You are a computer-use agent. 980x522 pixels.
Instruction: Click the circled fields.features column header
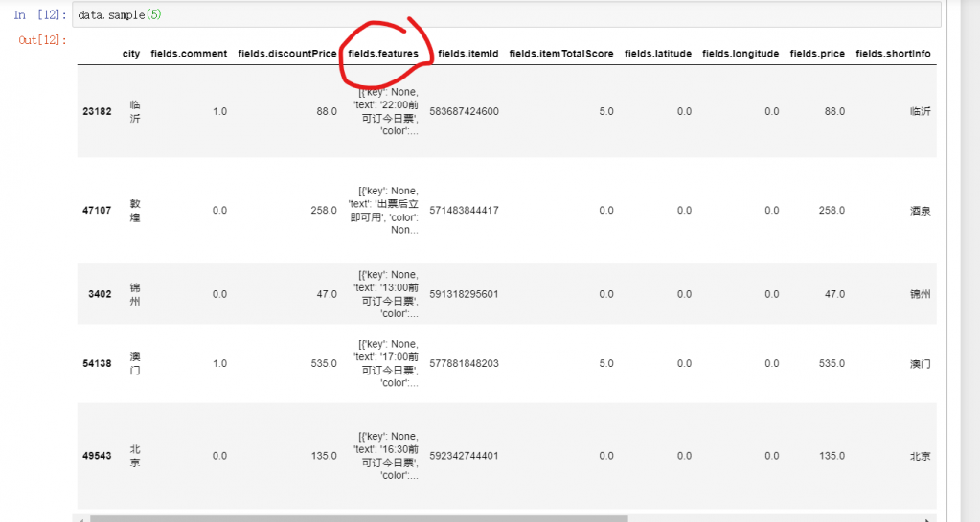click(383, 54)
